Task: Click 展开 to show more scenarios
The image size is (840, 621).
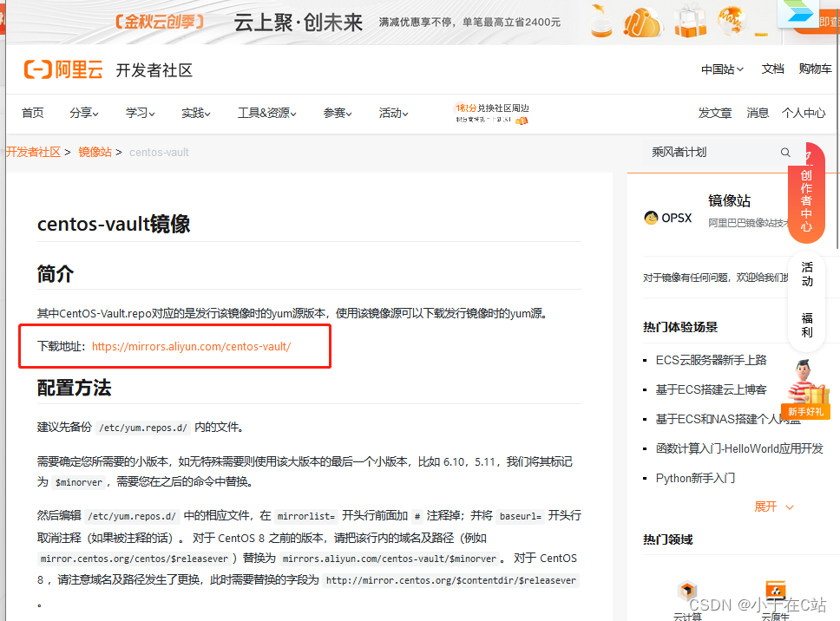Action: click(773, 507)
